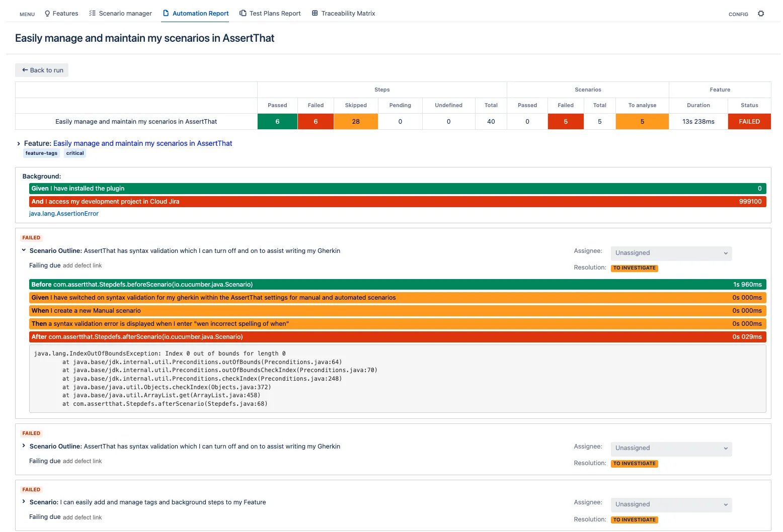
Task: Click the Test Plans Report copy icon
Action: point(243,14)
